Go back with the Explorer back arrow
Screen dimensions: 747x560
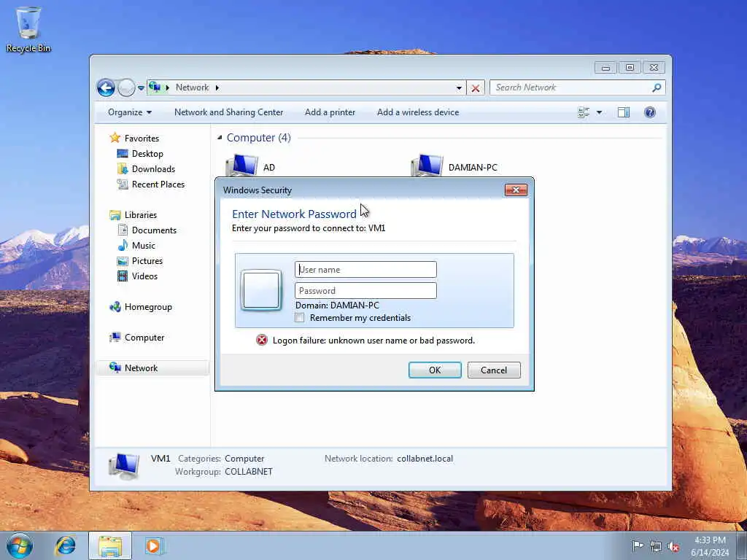tap(106, 87)
